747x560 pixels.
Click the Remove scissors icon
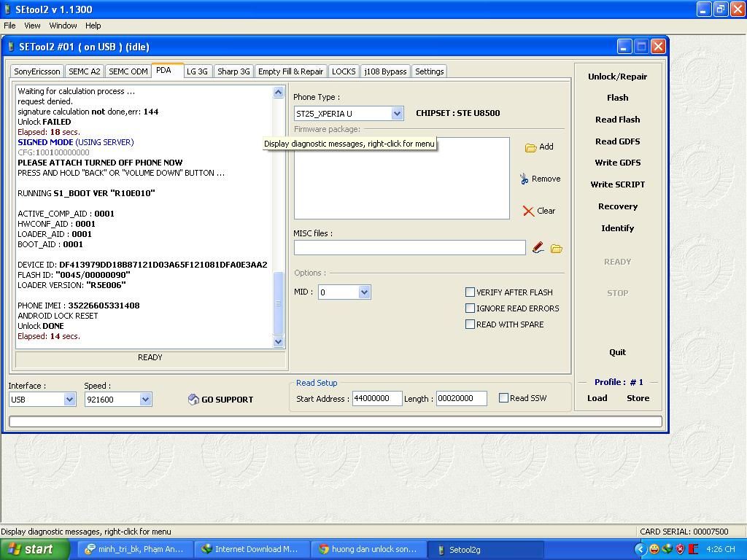(524, 179)
